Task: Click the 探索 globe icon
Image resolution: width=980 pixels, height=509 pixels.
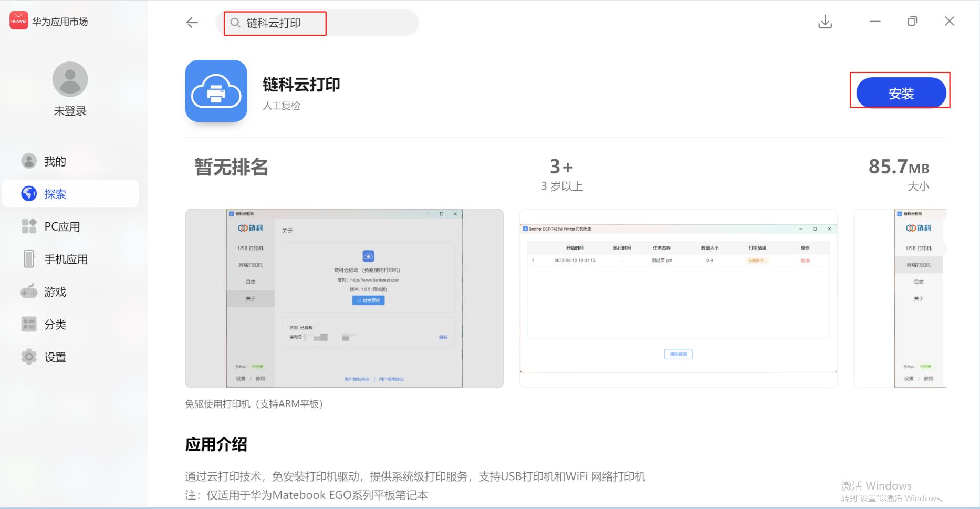Action: click(x=29, y=193)
